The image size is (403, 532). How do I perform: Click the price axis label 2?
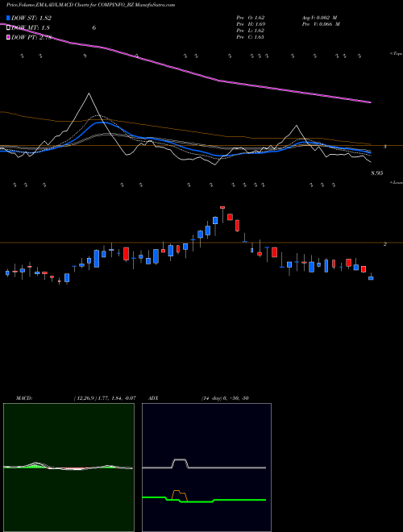pos(384,243)
